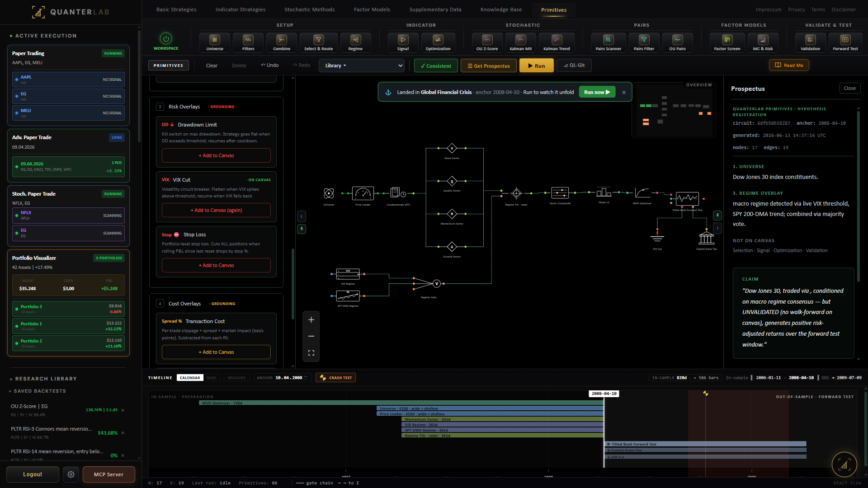Toggle the Measure timeline option
The width and height of the screenshot is (868, 488).
point(237,378)
